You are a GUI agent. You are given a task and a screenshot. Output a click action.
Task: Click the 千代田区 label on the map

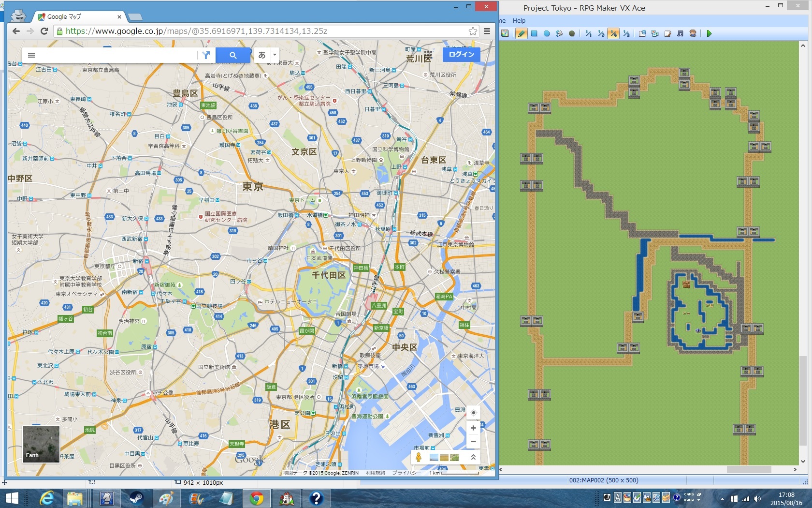click(x=329, y=275)
